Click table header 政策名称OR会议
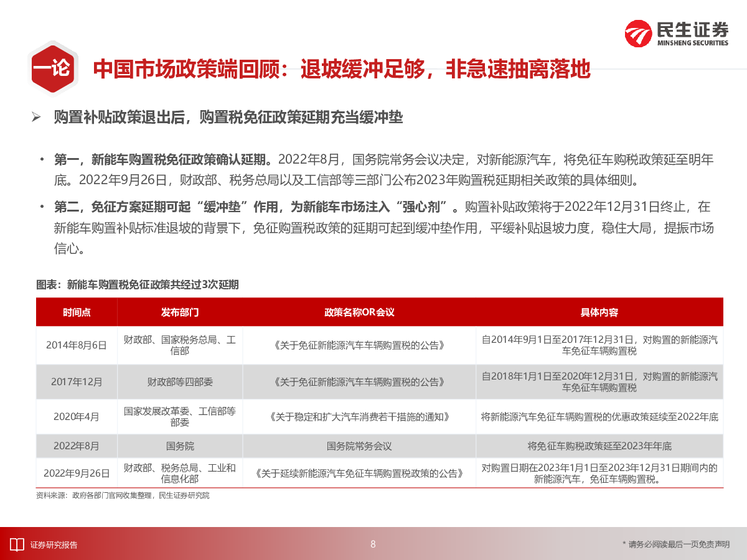The height and width of the screenshot is (560, 747). coord(359,312)
